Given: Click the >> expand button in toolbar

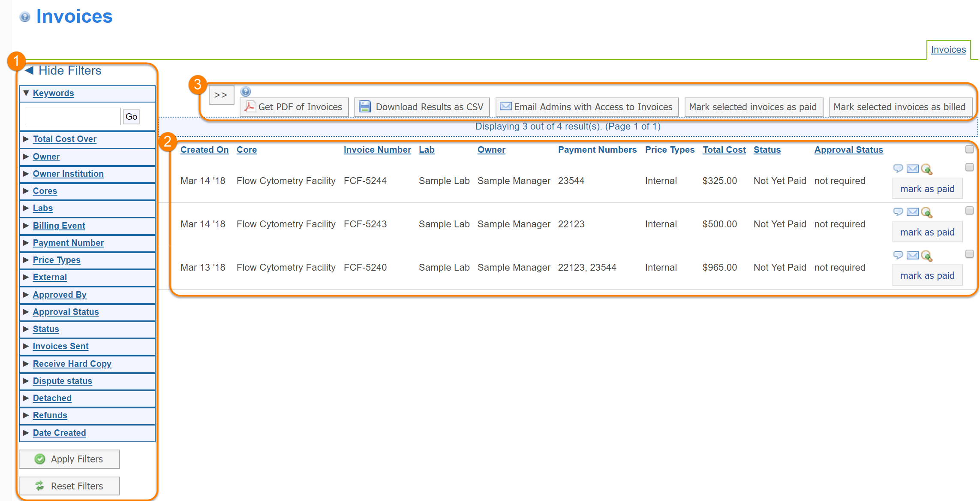Looking at the screenshot, I should (221, 95).
